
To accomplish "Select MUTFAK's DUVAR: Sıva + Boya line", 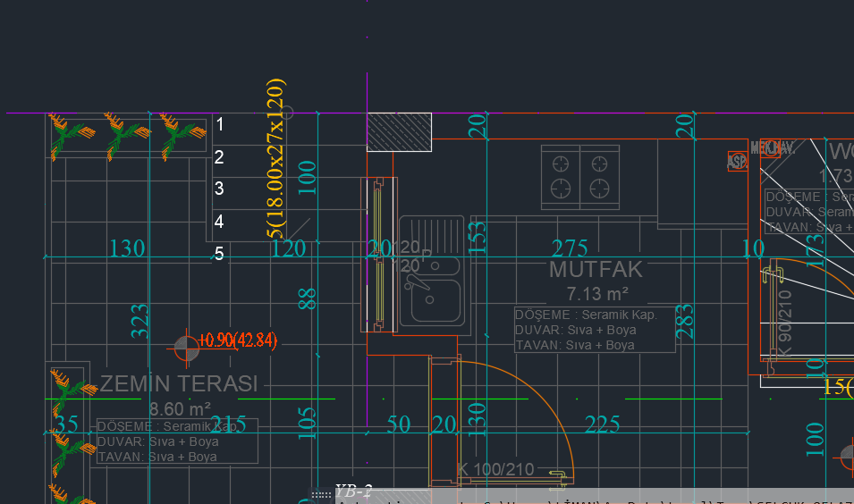I will coord(575,330).
